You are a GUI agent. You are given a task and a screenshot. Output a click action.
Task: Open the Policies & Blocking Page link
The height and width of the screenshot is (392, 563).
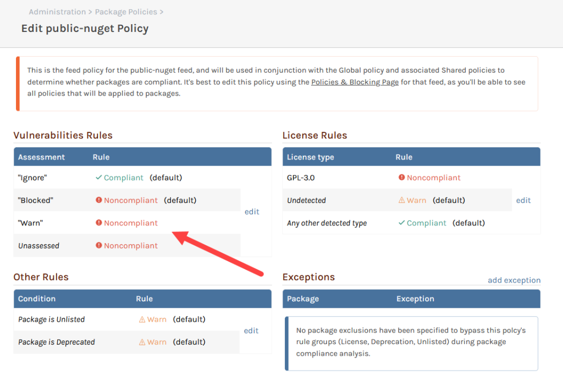355,82
